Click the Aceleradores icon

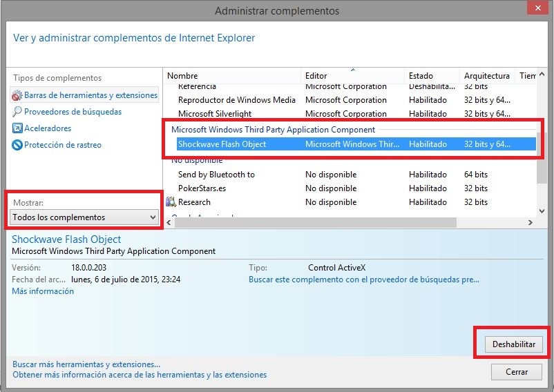click(17, 128)
